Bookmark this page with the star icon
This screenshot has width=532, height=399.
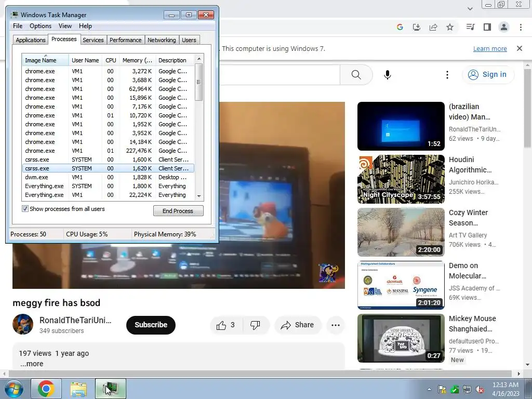[450, 27]
